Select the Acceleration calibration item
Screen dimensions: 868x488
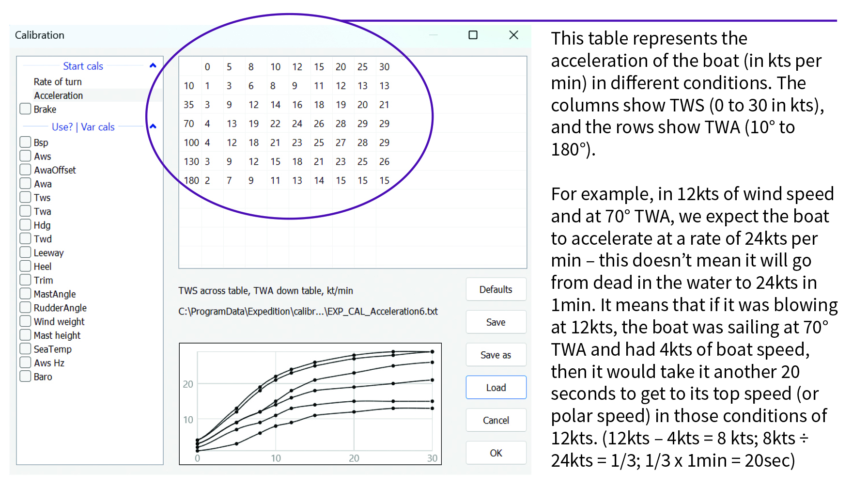(x=59, y=95)
